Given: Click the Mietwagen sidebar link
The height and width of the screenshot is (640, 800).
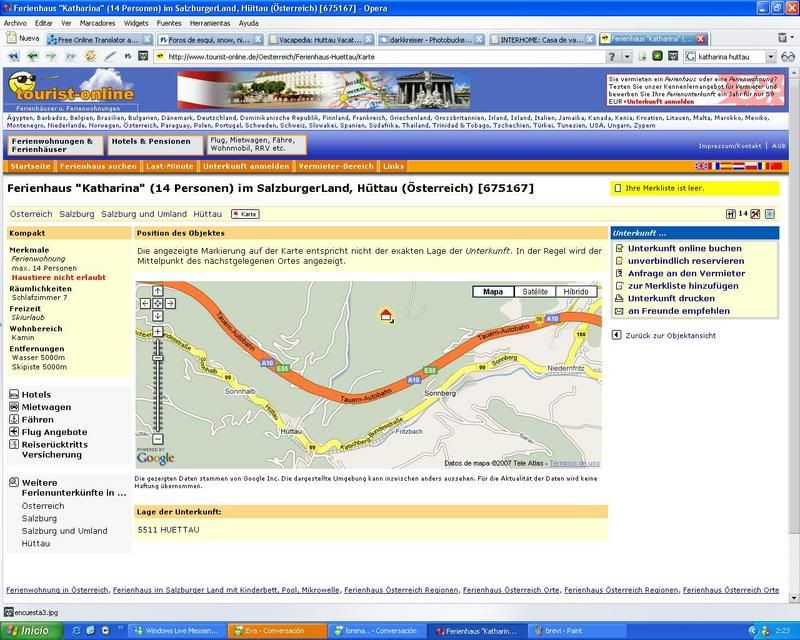Looking at the screenshot, I should (x=46, y=407).
